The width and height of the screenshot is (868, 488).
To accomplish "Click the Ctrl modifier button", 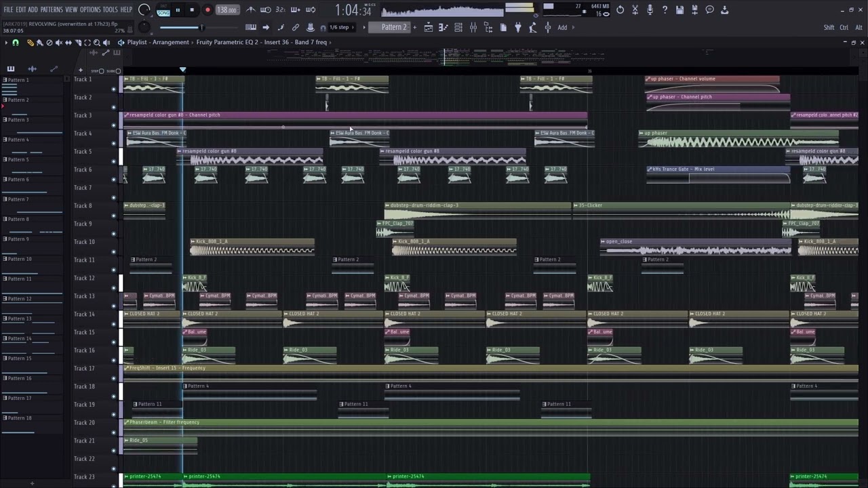I will point(844,28).
